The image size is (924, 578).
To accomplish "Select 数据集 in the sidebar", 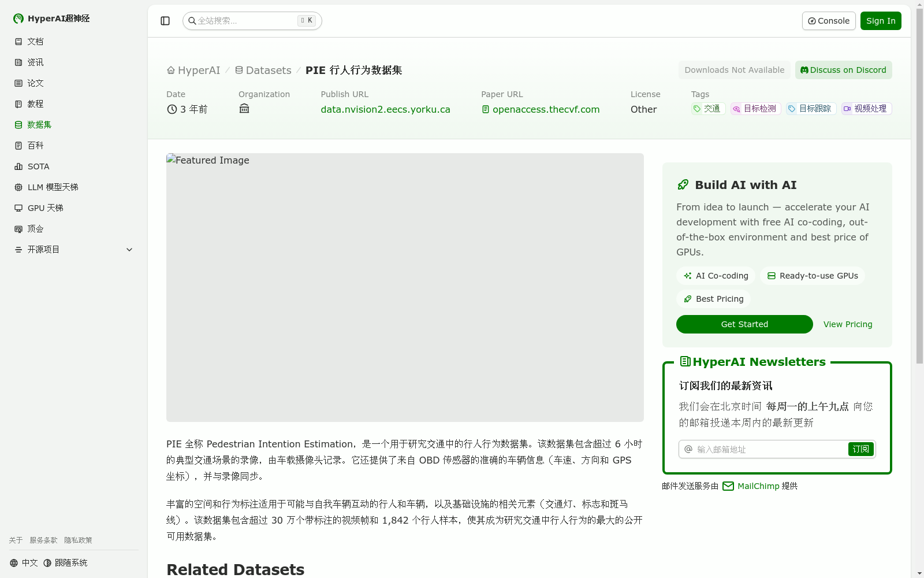I will point(74,125).
